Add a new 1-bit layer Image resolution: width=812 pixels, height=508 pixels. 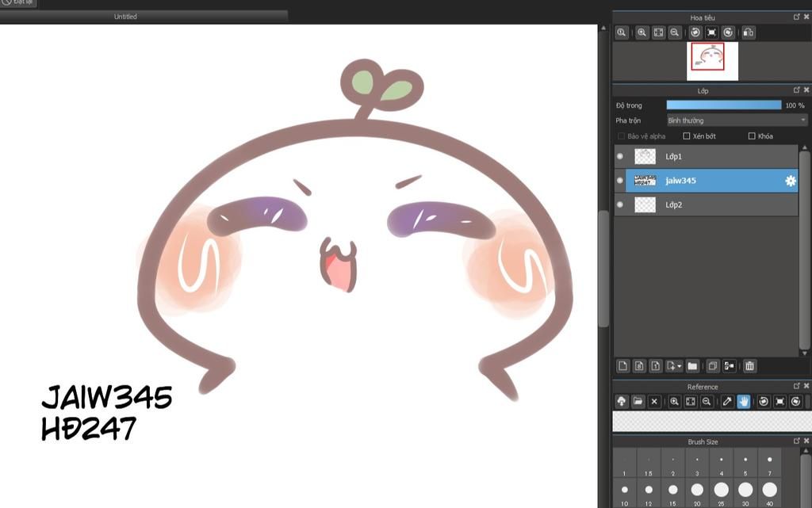[656, 366]
